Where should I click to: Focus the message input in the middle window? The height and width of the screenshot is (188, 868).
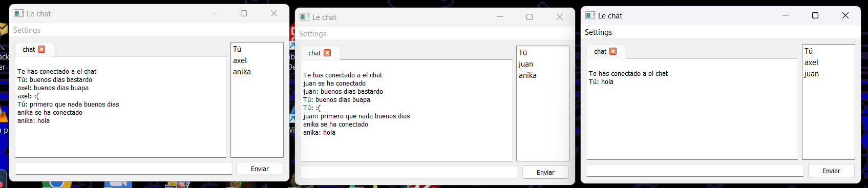(x=409, y=172)
